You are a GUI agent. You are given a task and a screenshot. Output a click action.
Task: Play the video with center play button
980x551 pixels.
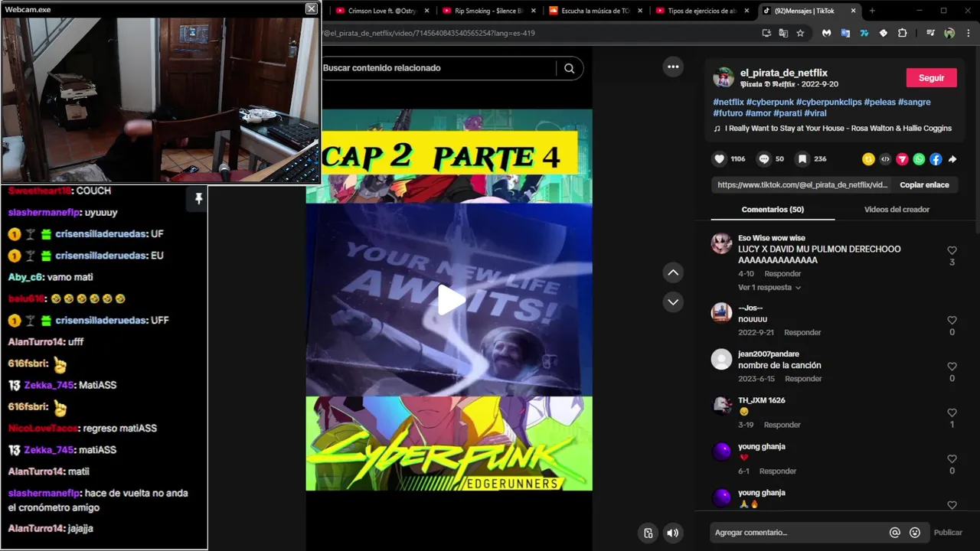(451, 300)
